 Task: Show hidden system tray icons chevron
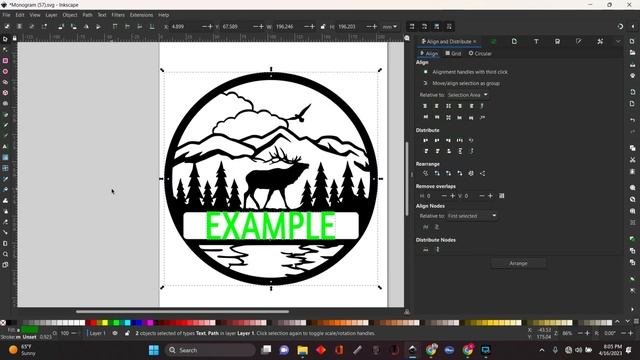[542, 350]
